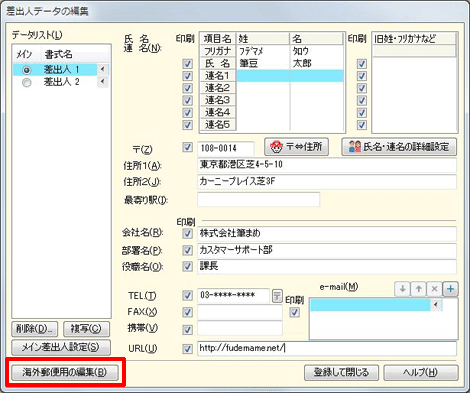Select the 連名2 row header
The image size is (470, 393).
(x=218, y=88)
